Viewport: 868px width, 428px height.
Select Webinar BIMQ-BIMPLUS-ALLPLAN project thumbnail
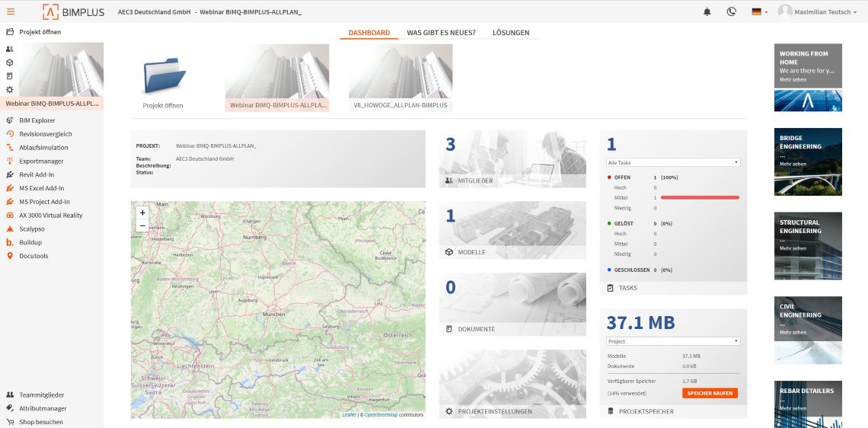pos(277,78)
